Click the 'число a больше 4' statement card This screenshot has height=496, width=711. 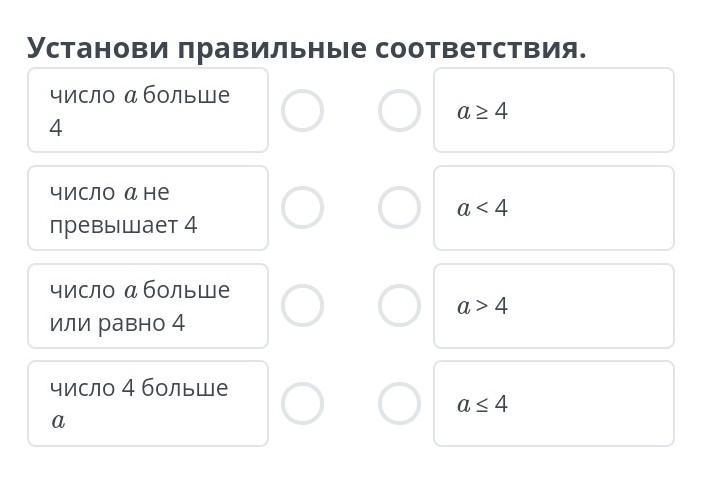(148, 110)
